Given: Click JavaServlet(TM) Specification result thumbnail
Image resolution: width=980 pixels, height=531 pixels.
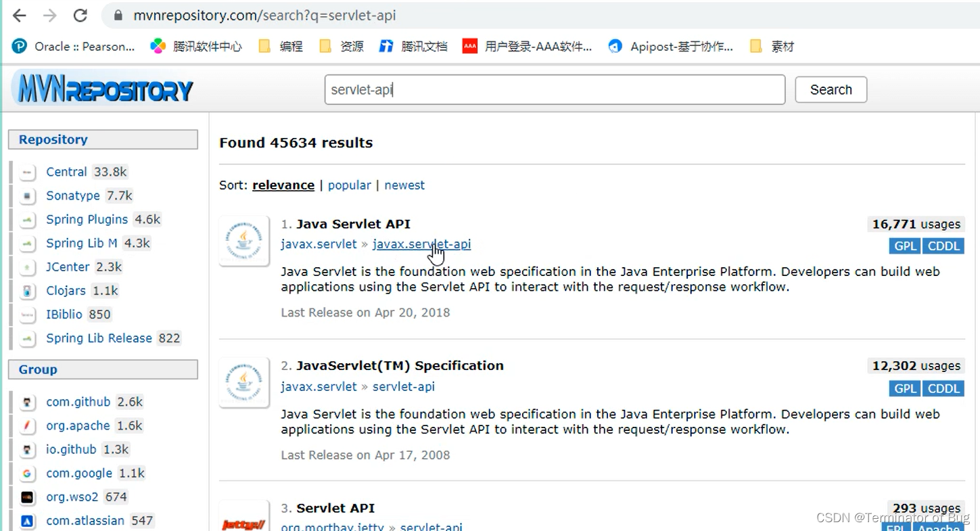Looking at the screenshot, I should click(x=244, y=382).
